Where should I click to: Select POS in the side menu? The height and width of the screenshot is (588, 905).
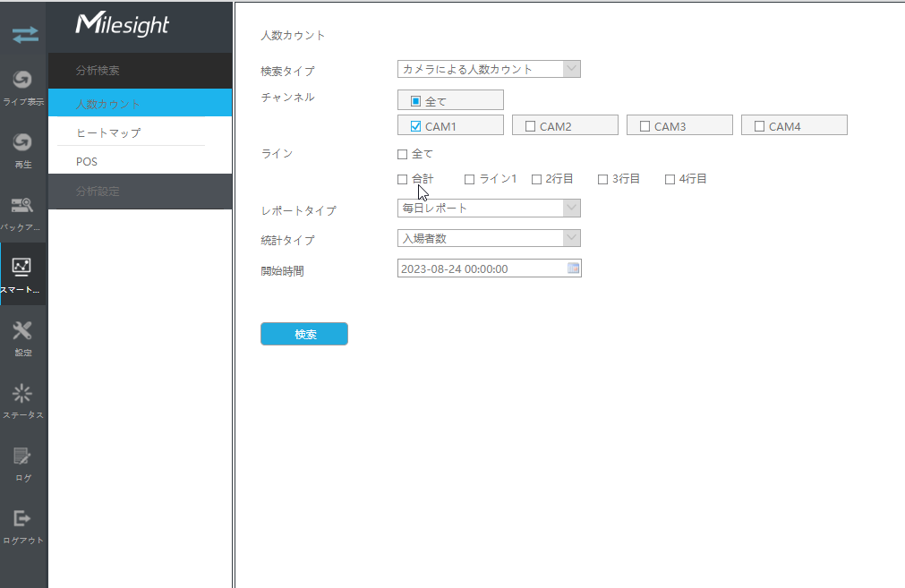pos(87,162)
